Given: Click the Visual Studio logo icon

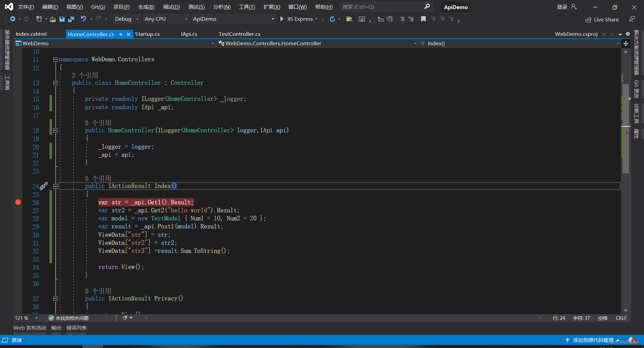Looking at the screenshot, I should (x=9, y=7).
